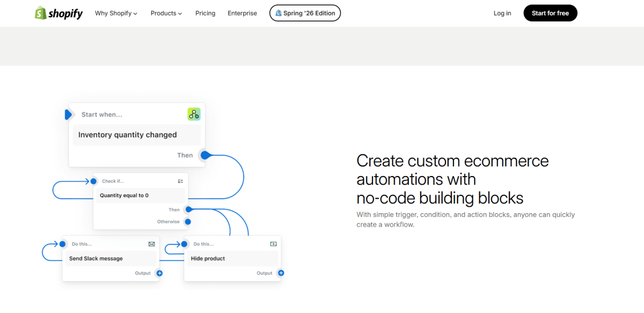Open the Spring '26 Edition announcement
This screenshot has width=644, height=313.
(305, 13)
